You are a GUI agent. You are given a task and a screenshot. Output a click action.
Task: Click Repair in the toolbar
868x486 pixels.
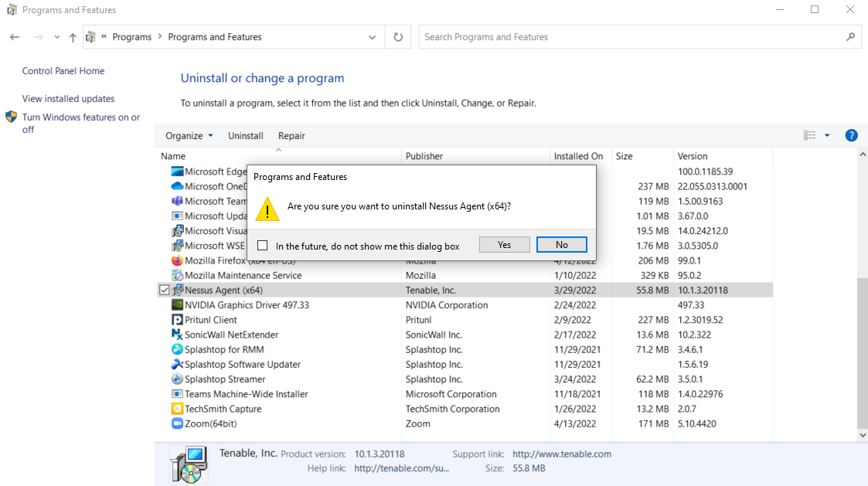pos(291,136)
